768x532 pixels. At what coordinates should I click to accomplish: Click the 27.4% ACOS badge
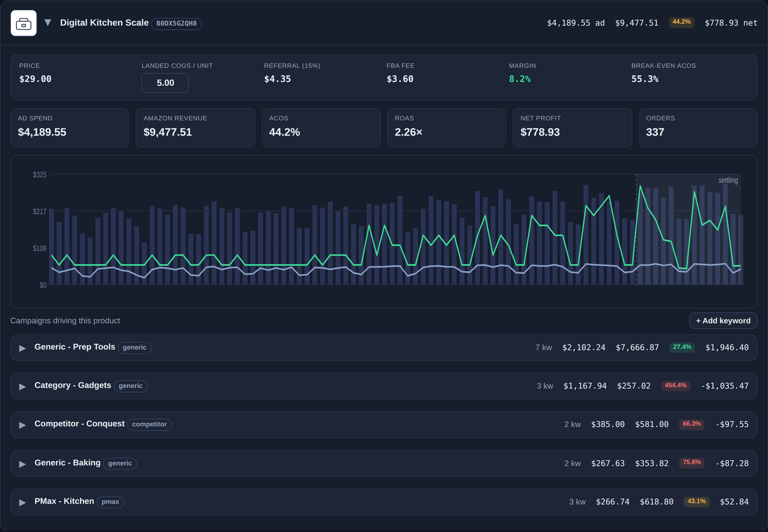point(682,347)
